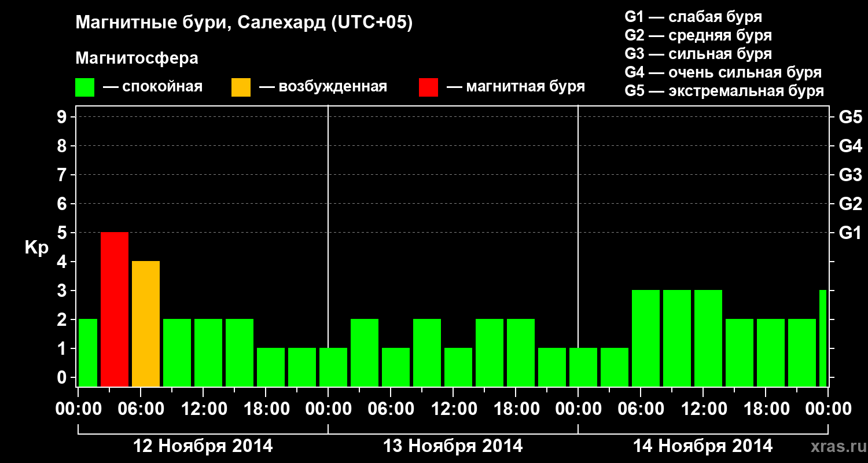The image size is (868, 463).
Task: Click the «Магнитосфера» heading
Action: point(137,58)
